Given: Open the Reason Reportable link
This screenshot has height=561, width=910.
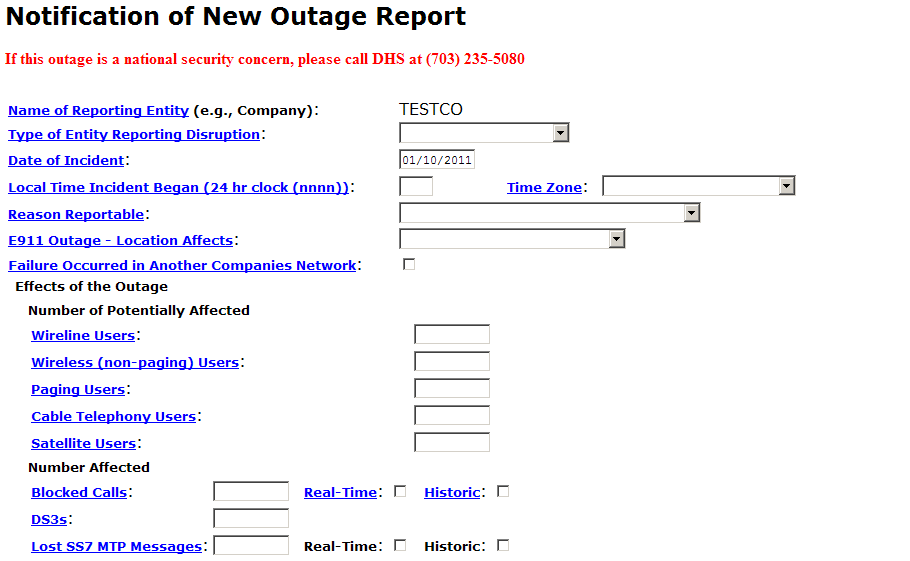Looking at the screenshot, I should (x=76, y=215).
